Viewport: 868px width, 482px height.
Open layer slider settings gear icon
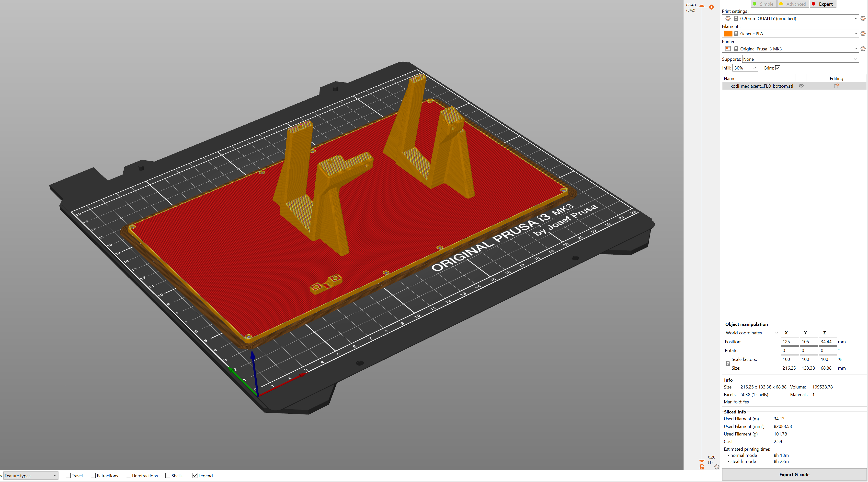pyautogui.click(x=717, y=467)
